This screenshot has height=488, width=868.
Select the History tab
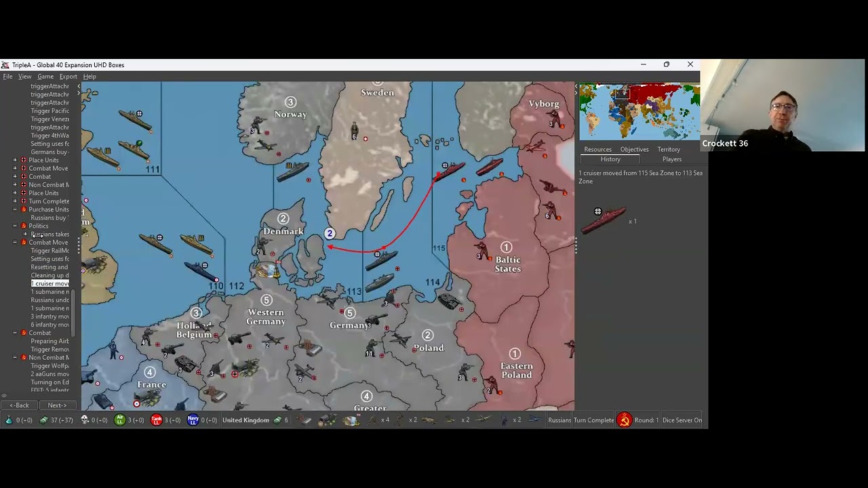[x=610, y=159]
